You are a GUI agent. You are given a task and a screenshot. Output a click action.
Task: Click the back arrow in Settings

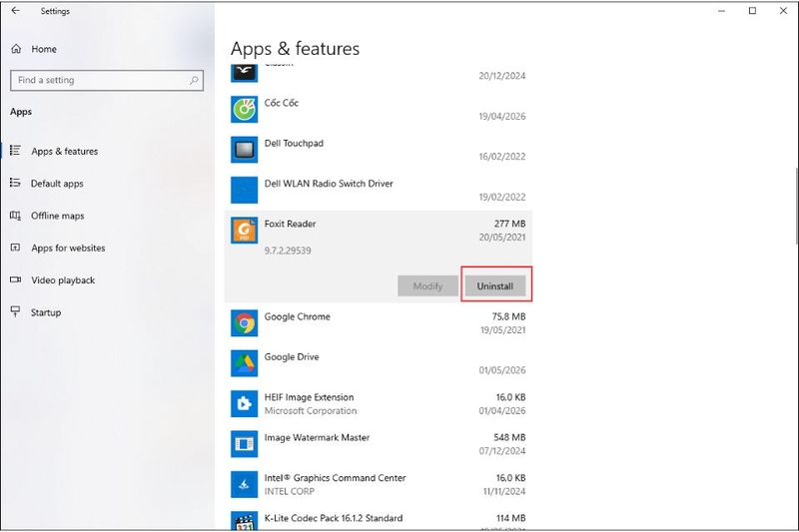click(x=15, y=11)
